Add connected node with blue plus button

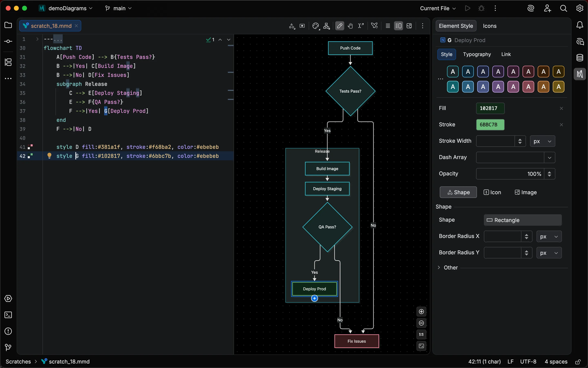pyautogui.click(x=314, y=298)
